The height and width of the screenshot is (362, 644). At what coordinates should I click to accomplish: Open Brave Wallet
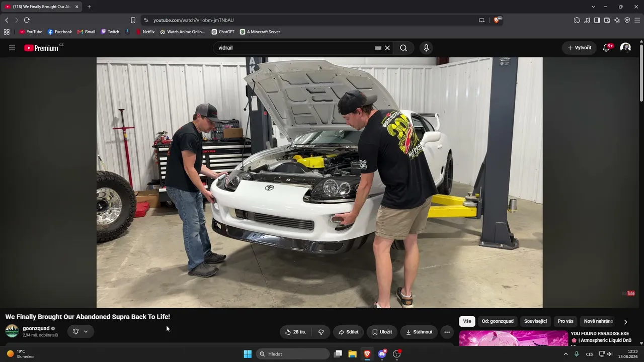click(607, 20)
